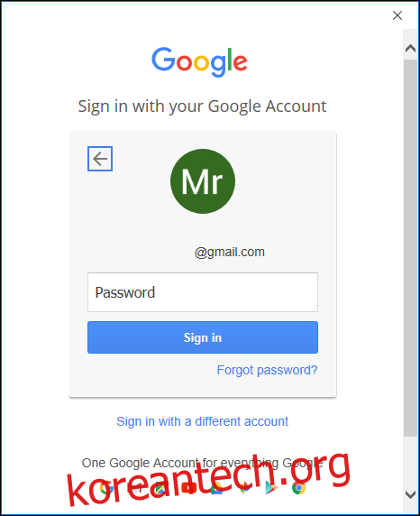
Task: Click the Google Play triangle icon
Action: pos(271,488)
